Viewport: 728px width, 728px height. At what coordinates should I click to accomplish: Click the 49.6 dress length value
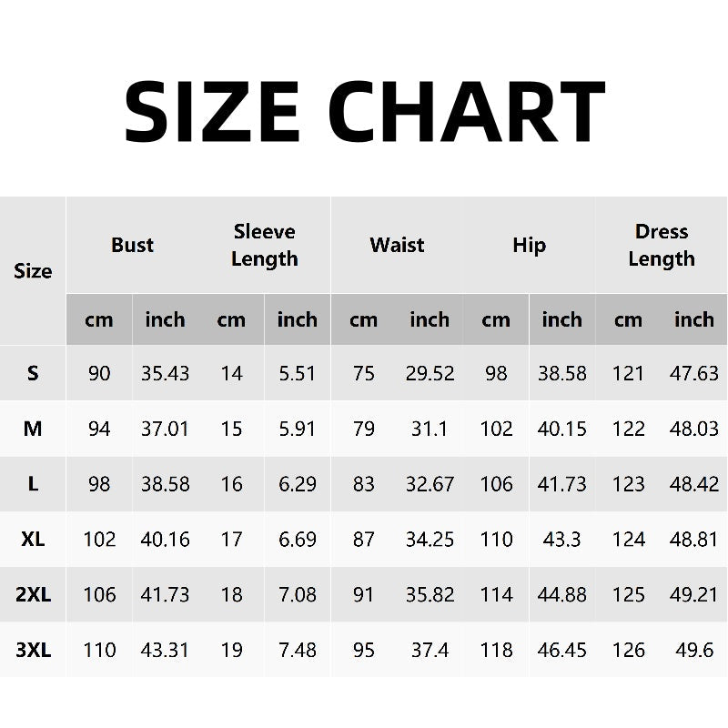[694, 651]
